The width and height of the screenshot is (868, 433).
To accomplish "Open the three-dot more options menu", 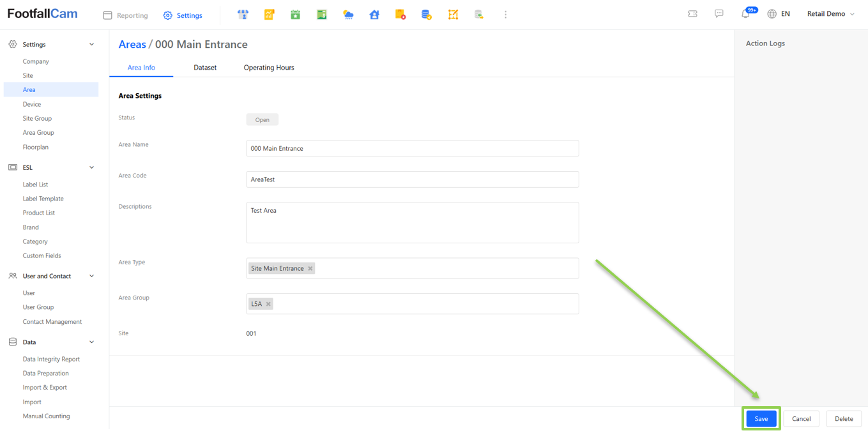I will coord(505,15).
